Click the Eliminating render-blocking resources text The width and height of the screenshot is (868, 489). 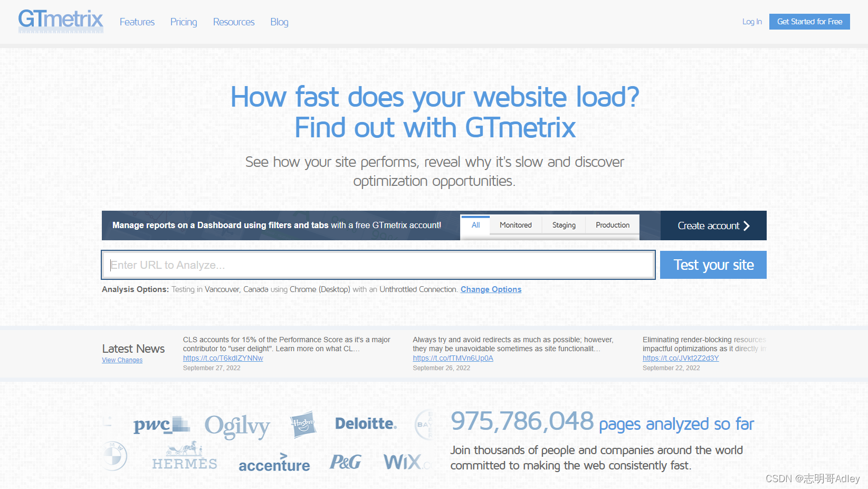(704, 344)
